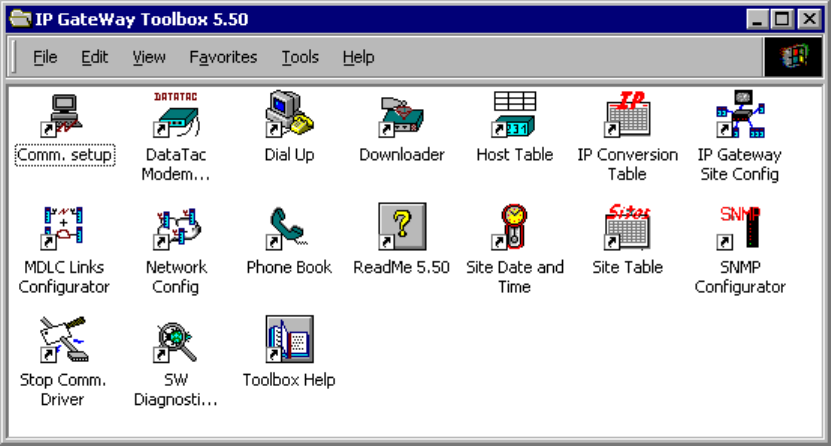The image size is (831, 446).
Task: Click the 'Phone Book' label text
Action: click(289, 267)
